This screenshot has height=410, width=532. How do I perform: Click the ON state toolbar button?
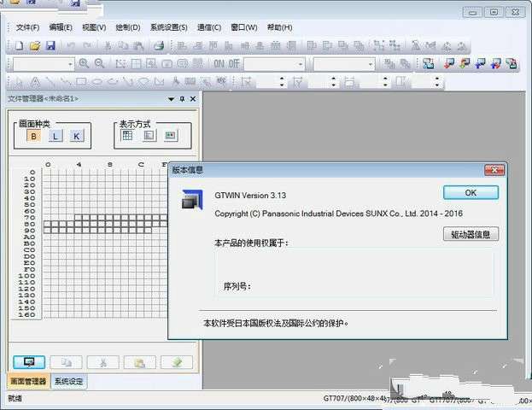pos(219,64)
